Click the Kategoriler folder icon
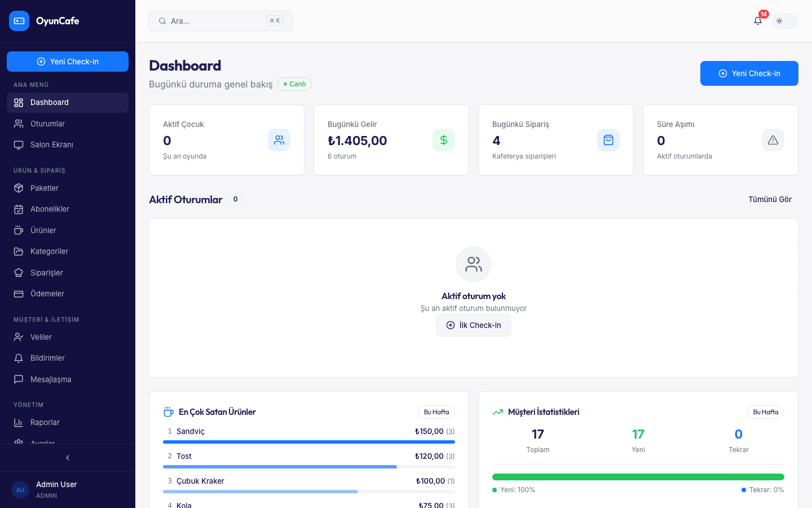The image size is (812, 508). click(x=19, y=251)
